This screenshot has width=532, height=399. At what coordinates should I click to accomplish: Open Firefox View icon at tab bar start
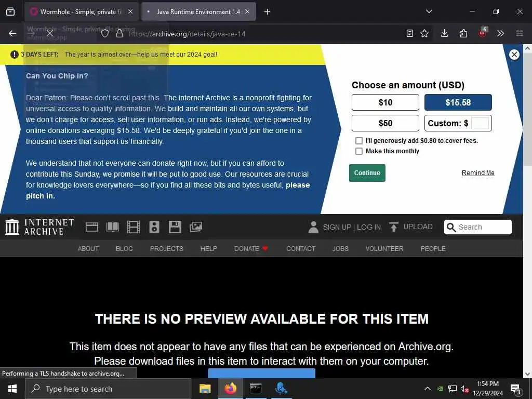10,11
